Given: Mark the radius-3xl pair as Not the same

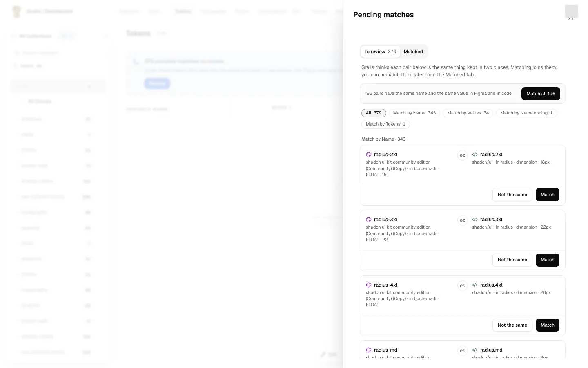Looking at the screenshot, I should click(x=512, y=260).
